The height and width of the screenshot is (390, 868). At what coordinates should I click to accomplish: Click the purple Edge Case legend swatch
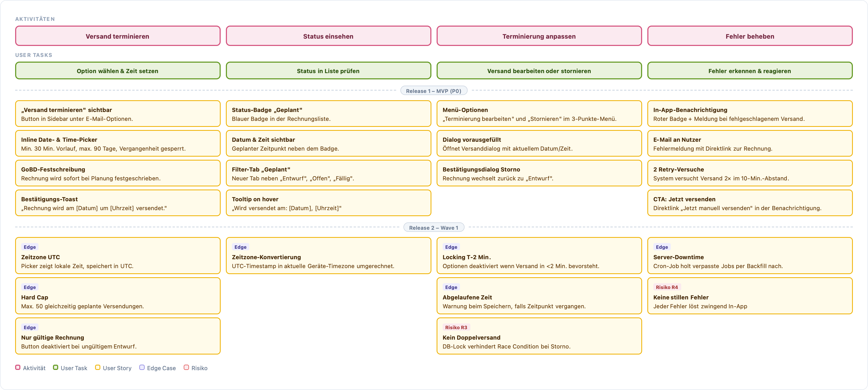(x=142, y=368)
